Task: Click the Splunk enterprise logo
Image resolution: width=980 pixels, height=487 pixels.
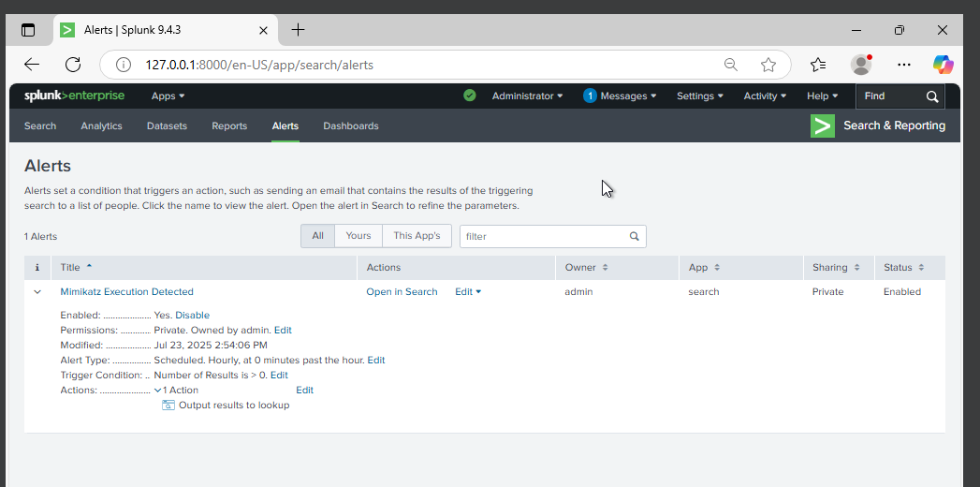Action: click(74, 96)
